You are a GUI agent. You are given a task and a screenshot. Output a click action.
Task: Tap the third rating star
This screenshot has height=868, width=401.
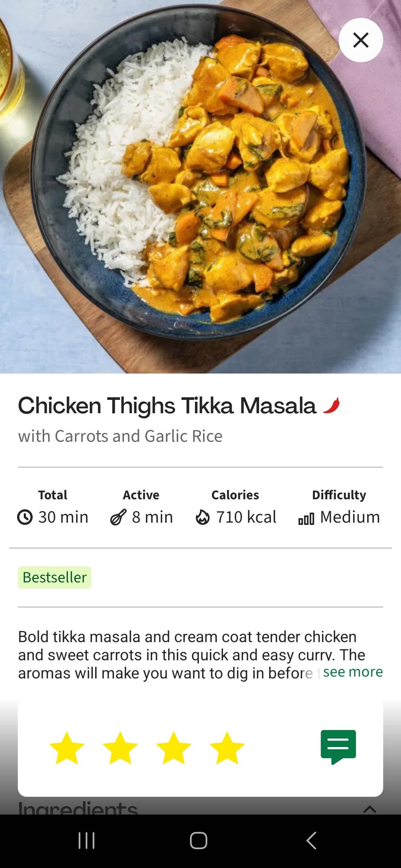[x=174, y=748]
